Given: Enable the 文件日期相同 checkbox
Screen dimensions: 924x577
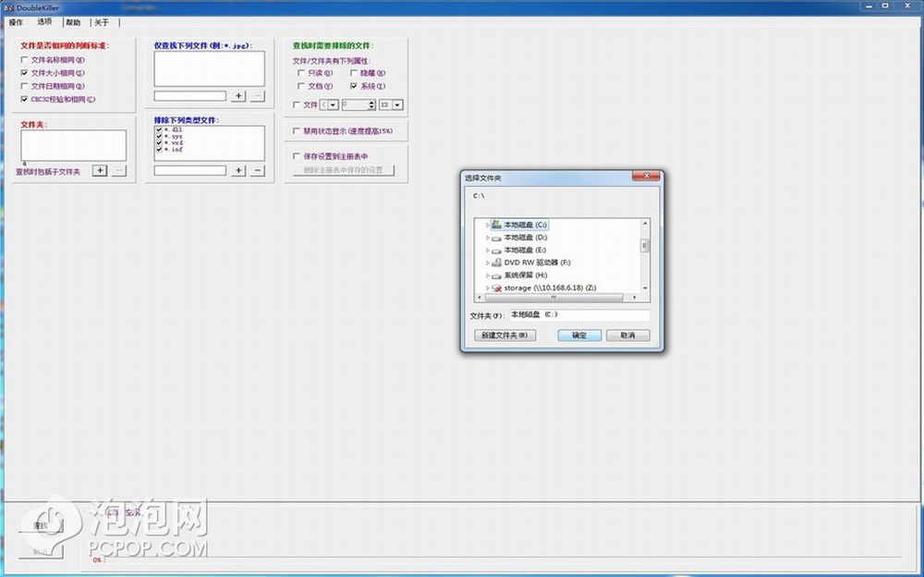Looking at the screenshot, I should click(24, 86).
